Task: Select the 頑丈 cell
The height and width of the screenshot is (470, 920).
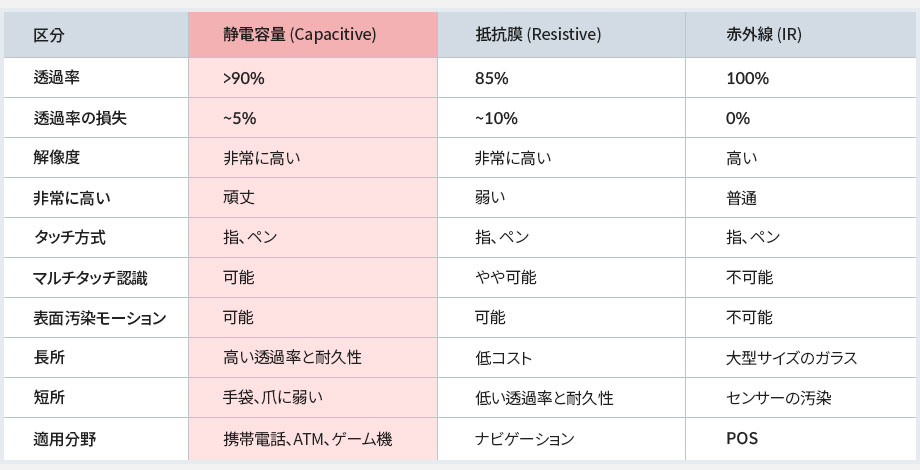Action: click(313, 198)
